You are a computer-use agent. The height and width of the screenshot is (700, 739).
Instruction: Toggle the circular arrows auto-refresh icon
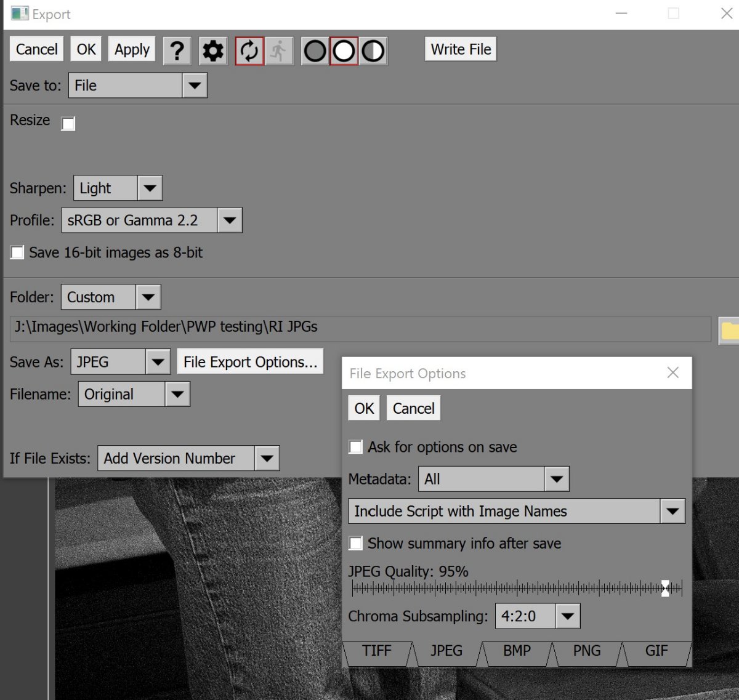pyautogui.click(x=249, y=50)
